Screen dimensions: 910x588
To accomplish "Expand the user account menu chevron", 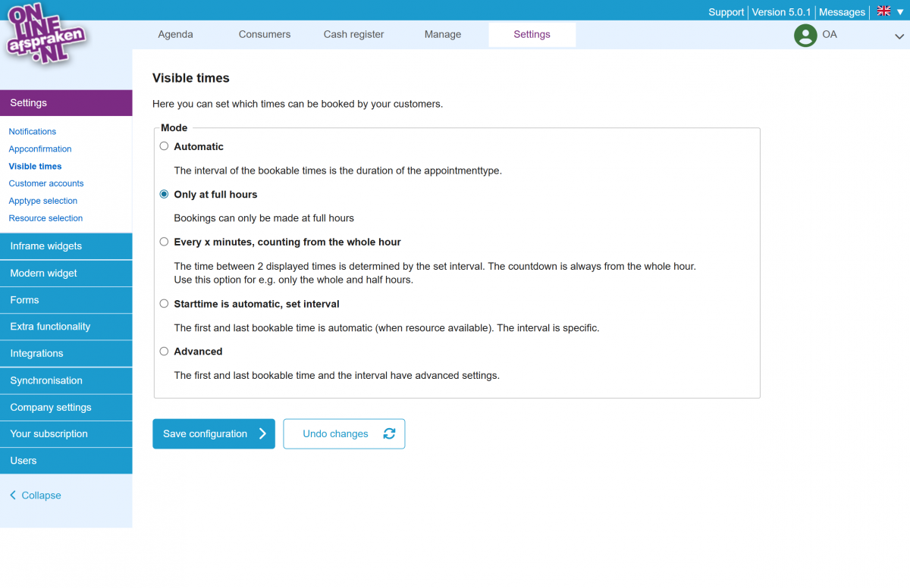I will pos(899,36).
